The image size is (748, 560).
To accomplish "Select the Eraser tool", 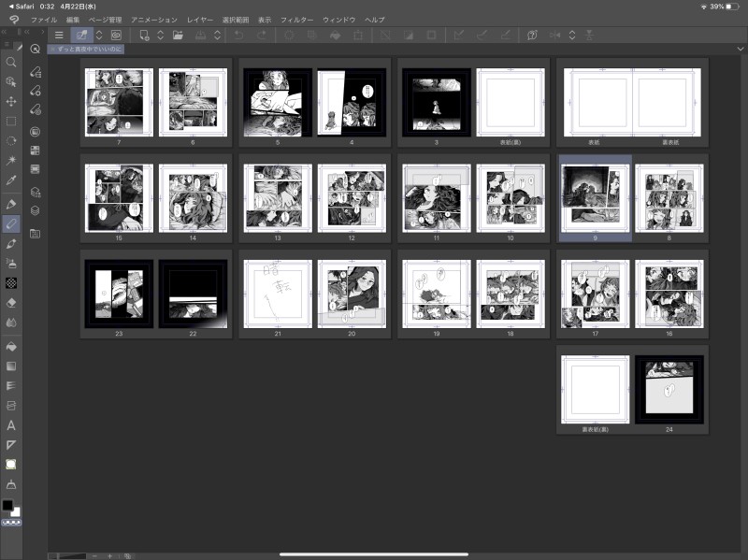I will [x=11, y=303].
